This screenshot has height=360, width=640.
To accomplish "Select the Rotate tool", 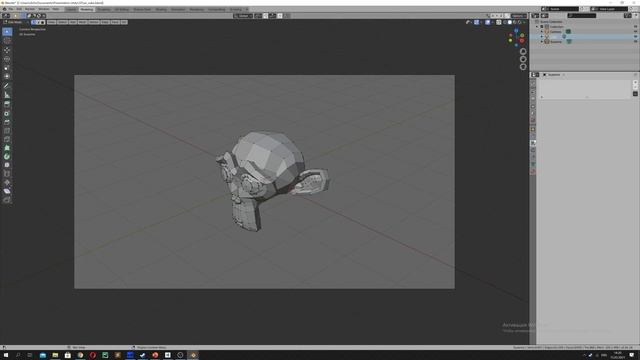I will coord(7,59).
